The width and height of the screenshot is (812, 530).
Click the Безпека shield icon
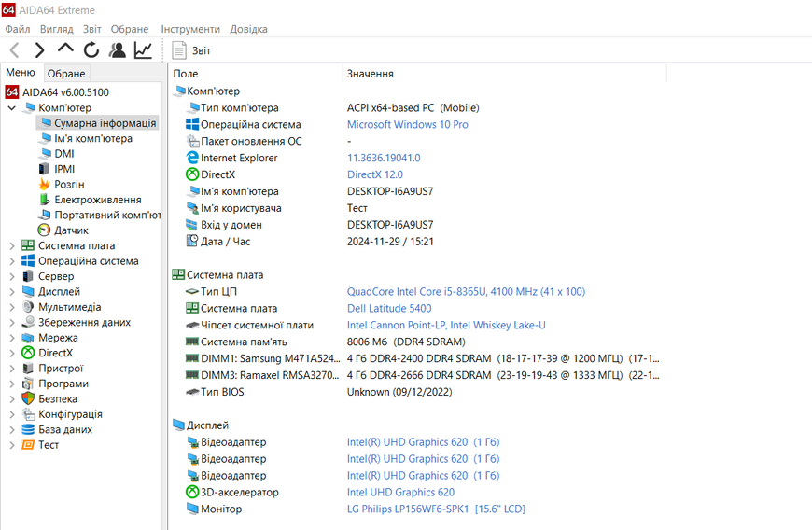(28, 398)
